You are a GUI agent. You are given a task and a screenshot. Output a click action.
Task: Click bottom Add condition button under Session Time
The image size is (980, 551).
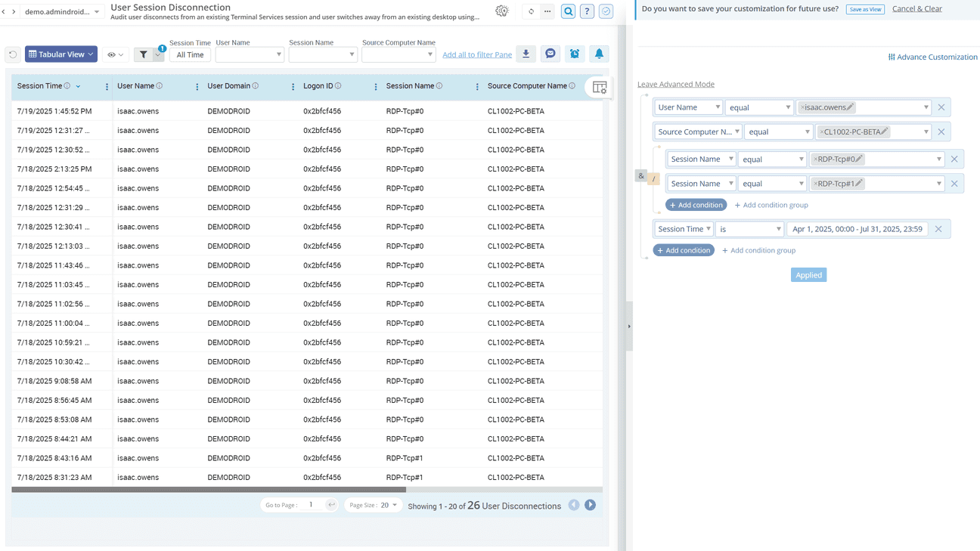pyautogui.click(x=684, y=250)
